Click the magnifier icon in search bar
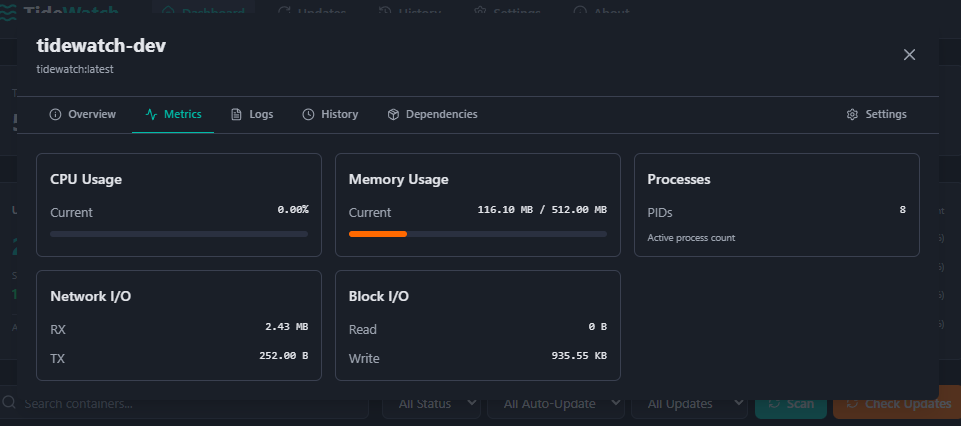 click(9, 403)
